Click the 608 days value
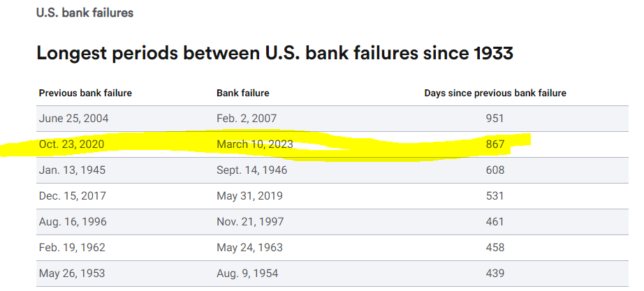Viewport: 644px width, 291px height. [x=495, y=170]
